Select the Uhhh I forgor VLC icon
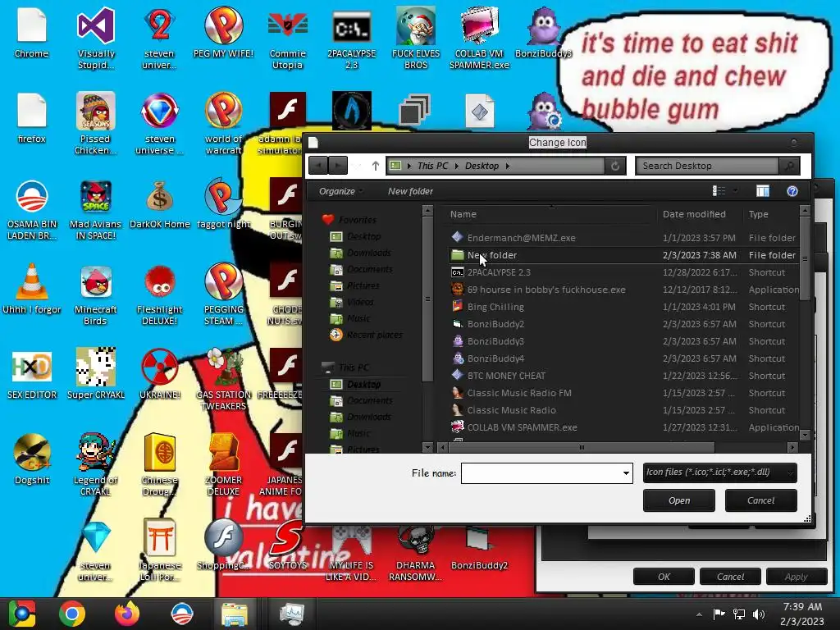The height and width of the screenshot is (630, 840). (32, 288)
